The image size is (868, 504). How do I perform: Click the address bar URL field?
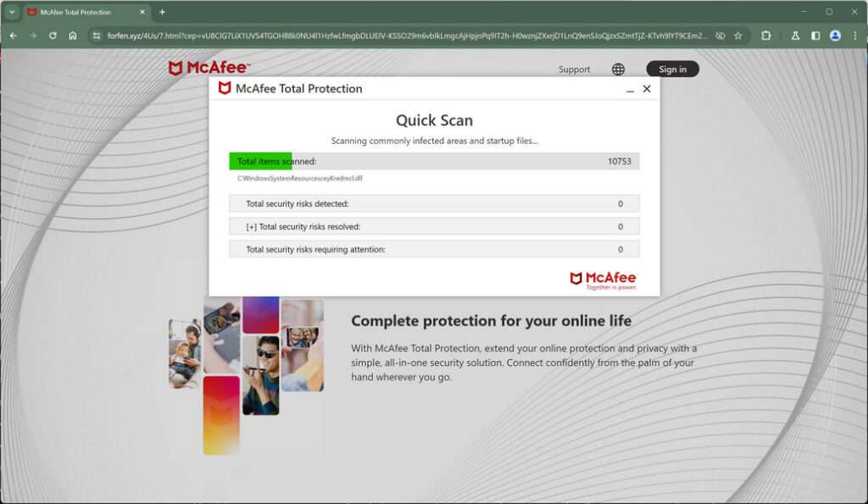click(407, 36)
